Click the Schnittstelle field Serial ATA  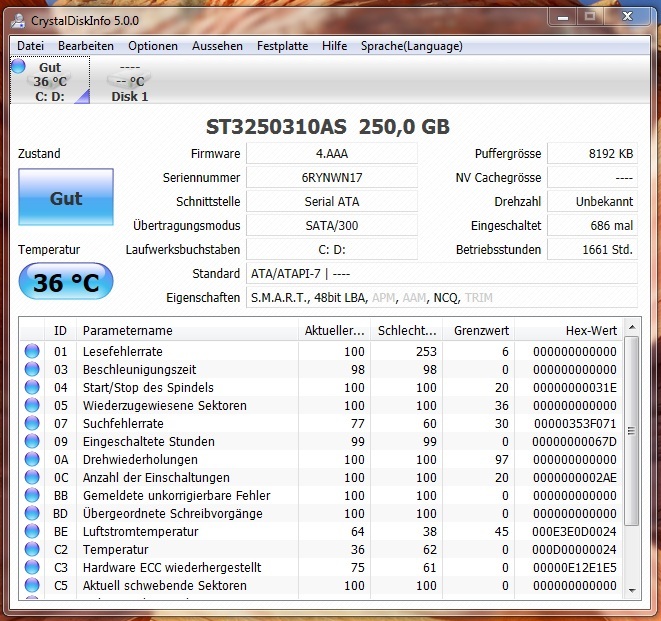click(x=332, y=202)
